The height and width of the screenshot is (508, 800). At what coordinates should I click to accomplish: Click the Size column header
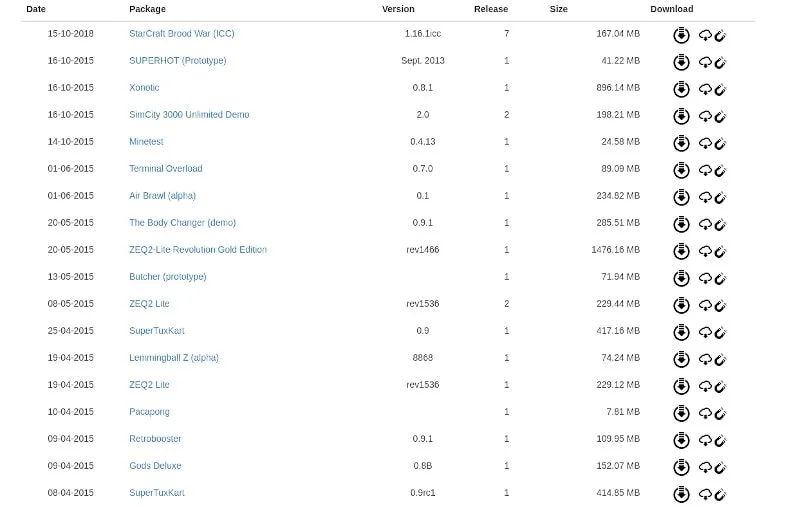click(x=558, y=9)
